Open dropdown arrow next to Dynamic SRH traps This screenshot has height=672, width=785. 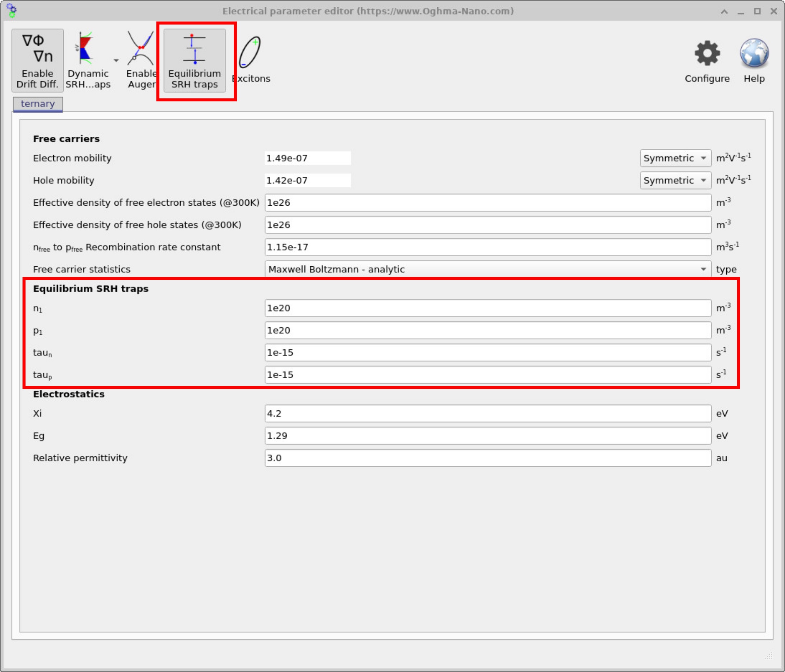(x=116, y=60)
